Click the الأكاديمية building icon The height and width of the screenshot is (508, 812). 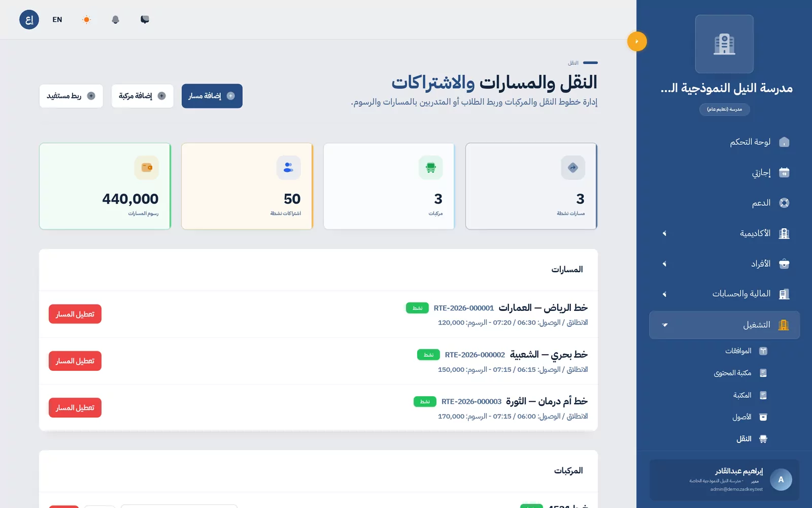pyautogui.click(x=784, y=233)
